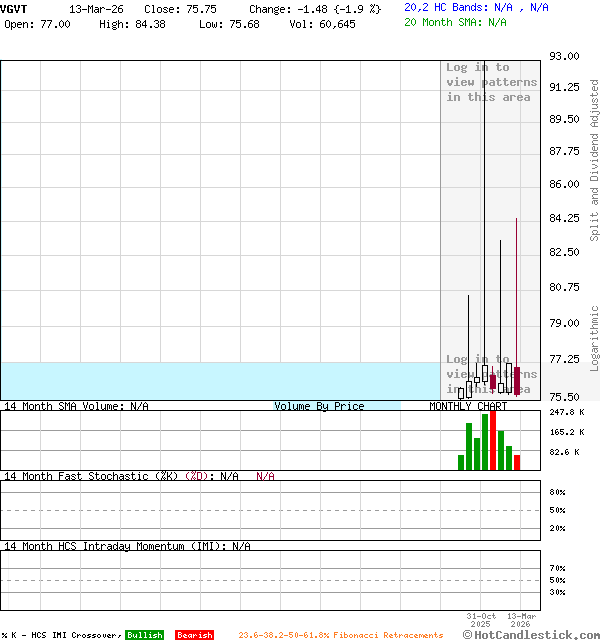Click the tallest red volume bar
The width and height of the screenshot is (600, 640).
pos(493,440)
